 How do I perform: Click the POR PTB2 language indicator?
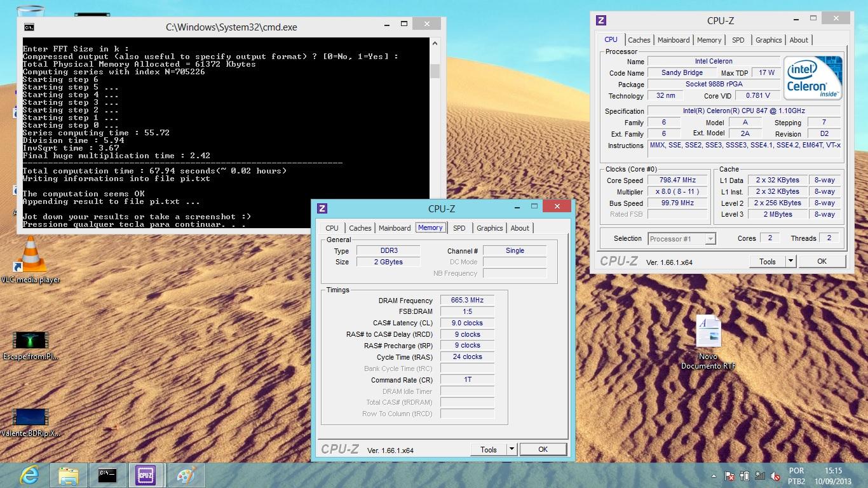pos(796,476)
